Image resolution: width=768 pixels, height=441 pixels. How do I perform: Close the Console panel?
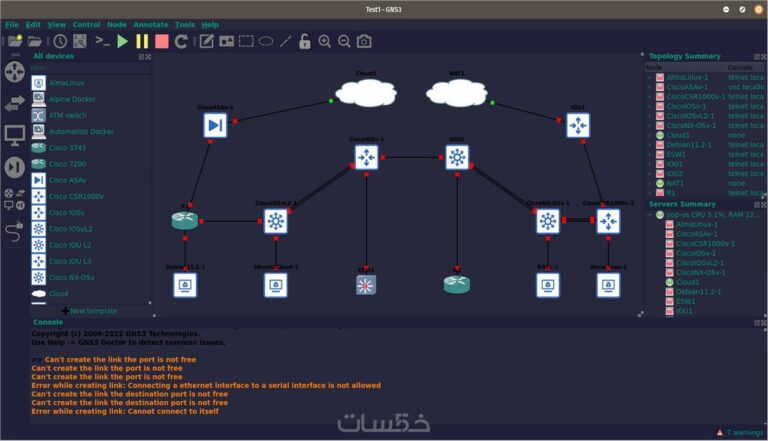pos(764,322)
